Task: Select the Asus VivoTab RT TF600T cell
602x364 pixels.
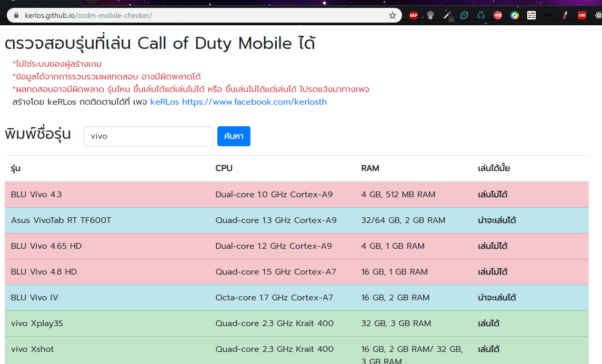Action: (x=61, y=220)
